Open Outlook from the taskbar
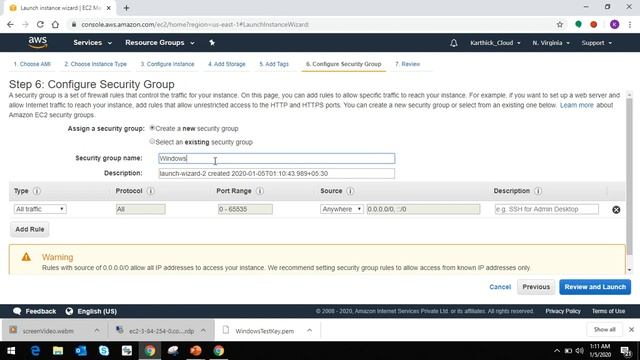 coord(81,351)
